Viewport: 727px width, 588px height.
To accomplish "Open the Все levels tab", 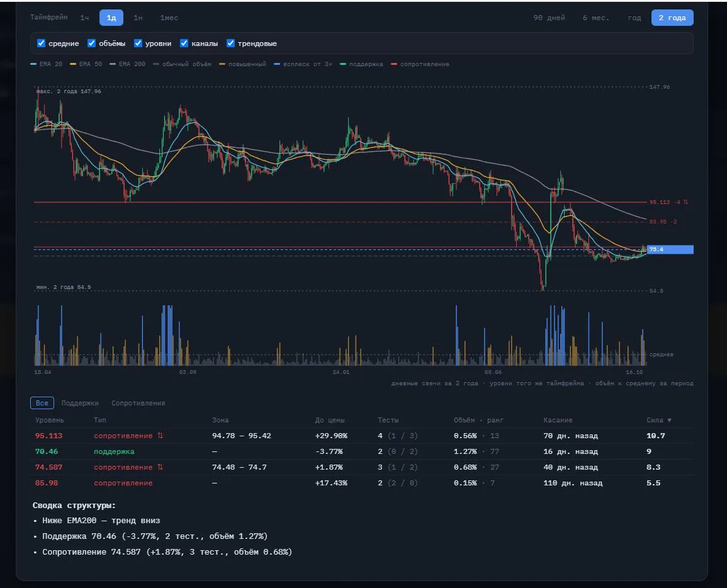I will point(42,403).
